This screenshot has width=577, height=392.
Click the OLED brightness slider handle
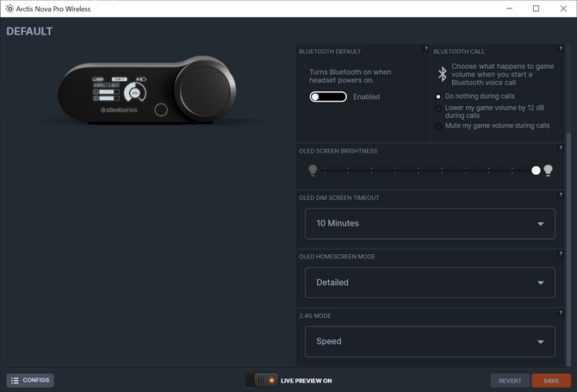pyautogui.click(x=536, y=171)
